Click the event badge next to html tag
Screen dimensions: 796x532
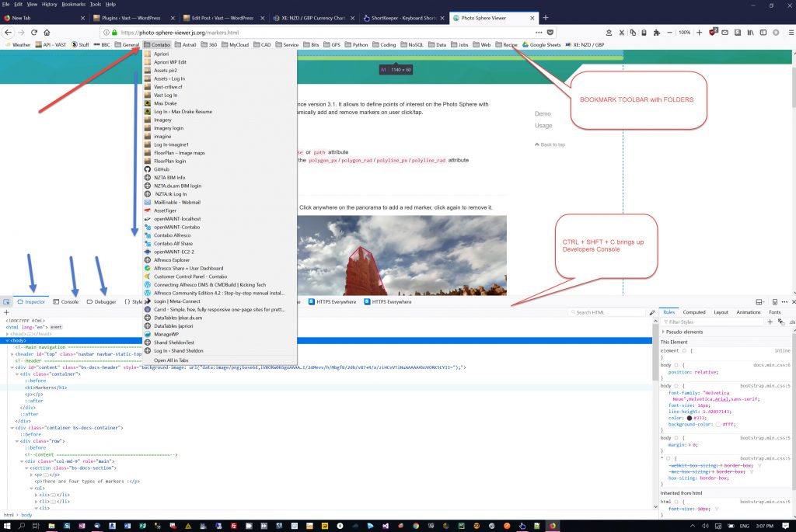(x=56, y=327)
